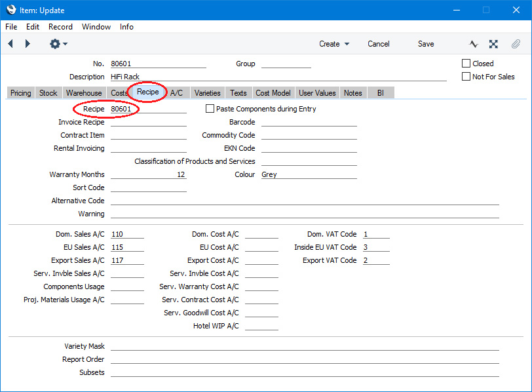This screenshot has width=532, height=392.
Task: Click the EU Sales A/C field
Action: 127,247
